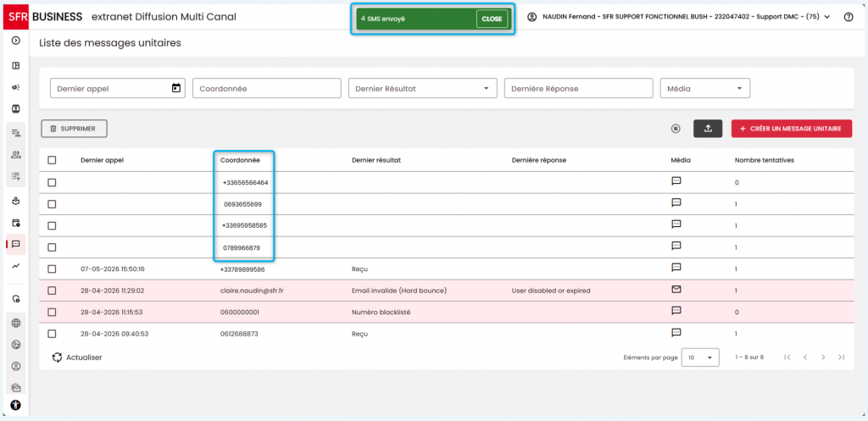Open the megaphone campaigns icon in sidebar

click(16, 87)
